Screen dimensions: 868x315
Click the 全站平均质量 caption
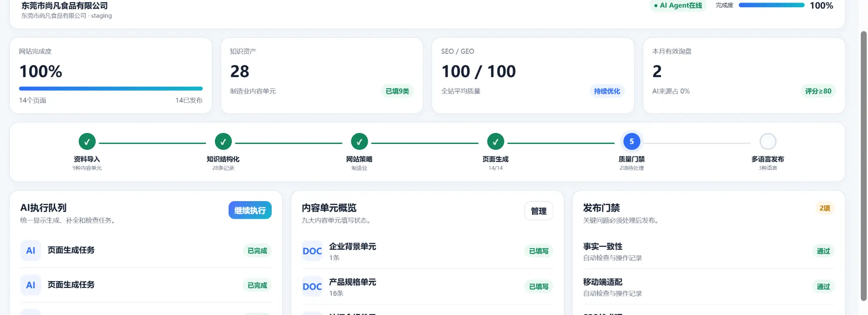coord(461,91)
